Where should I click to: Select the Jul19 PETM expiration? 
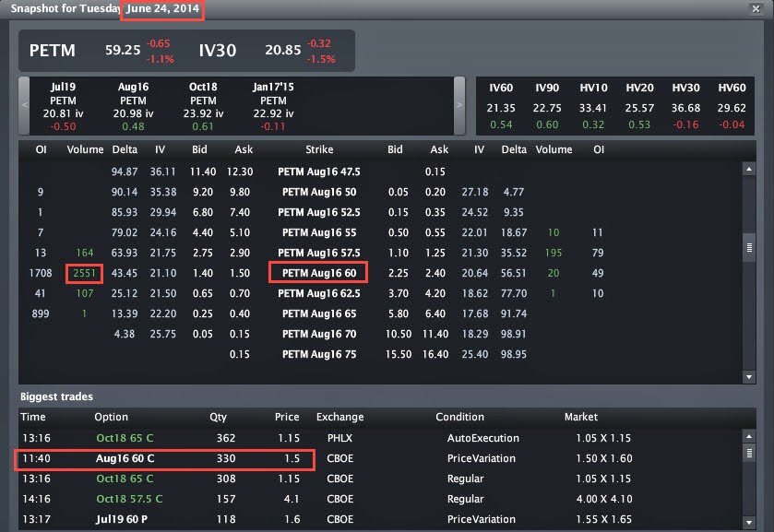pyautogui.click(x=63, y=106)
